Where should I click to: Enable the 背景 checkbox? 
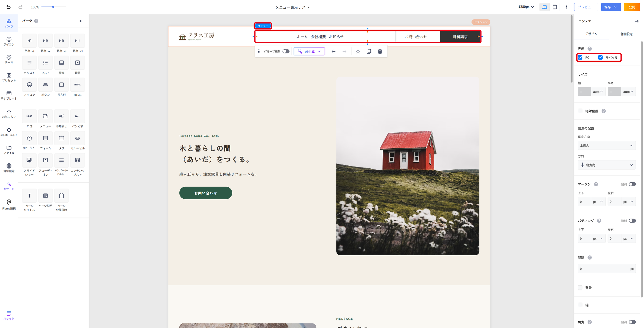tap(580, 288)
